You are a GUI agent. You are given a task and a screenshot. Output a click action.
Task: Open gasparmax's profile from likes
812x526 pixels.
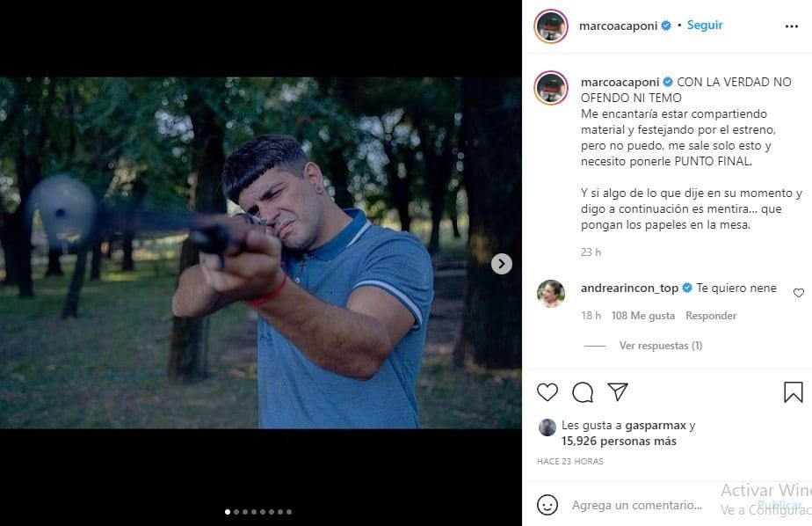click(649, 425)
